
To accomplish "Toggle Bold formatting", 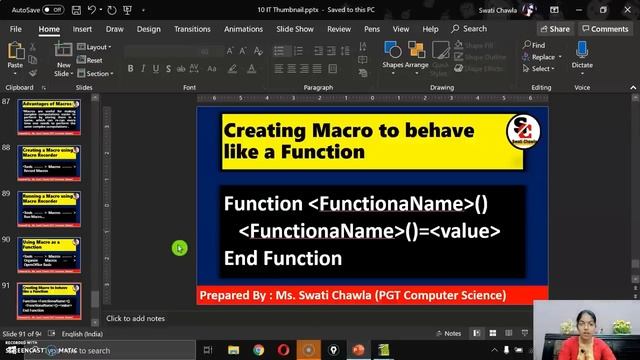I will pyautogui.click(x=130, y=69).
